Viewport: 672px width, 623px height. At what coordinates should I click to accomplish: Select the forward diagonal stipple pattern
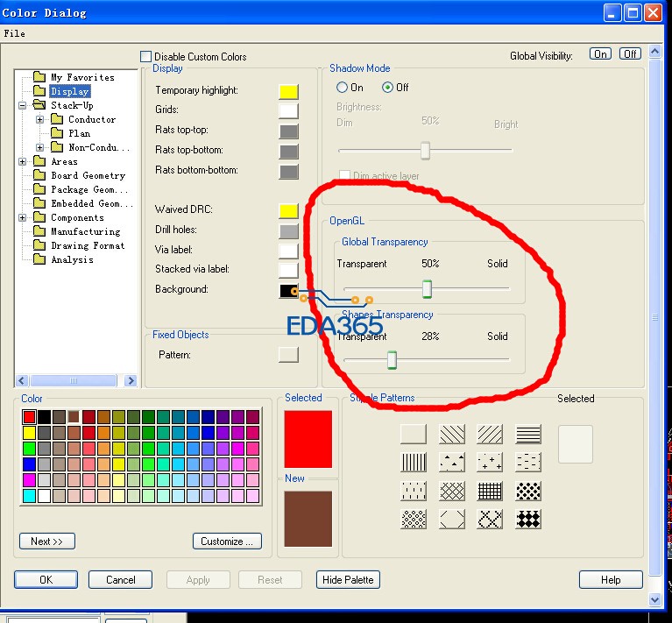click(x=490, y=434)
